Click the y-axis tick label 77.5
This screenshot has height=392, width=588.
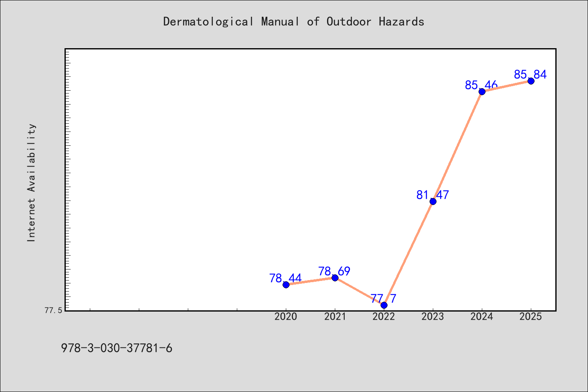pos(53,310)
